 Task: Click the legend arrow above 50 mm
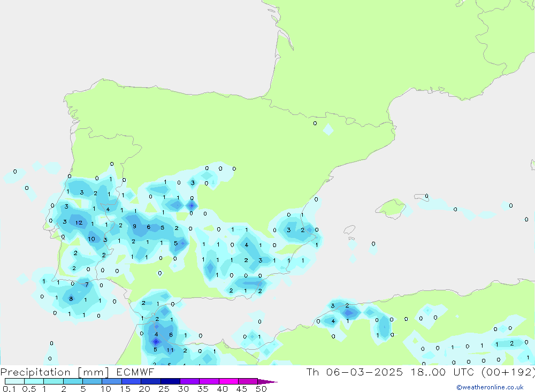[x=267, y=381]
